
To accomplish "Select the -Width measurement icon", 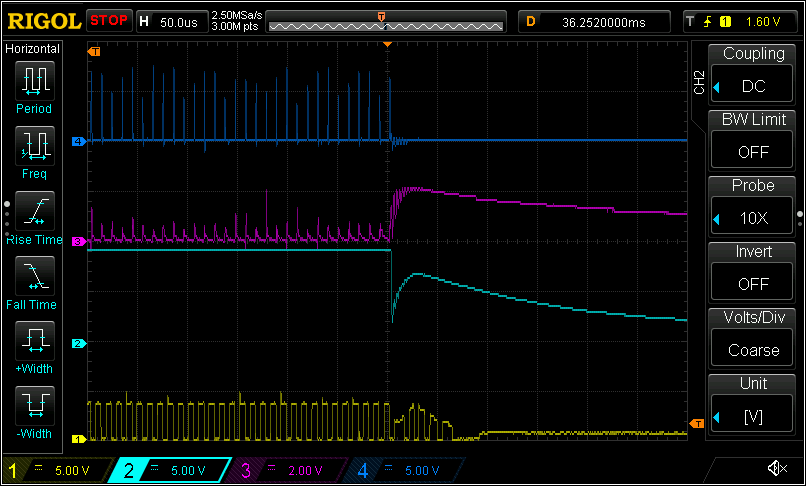I will tap(36, 405).
